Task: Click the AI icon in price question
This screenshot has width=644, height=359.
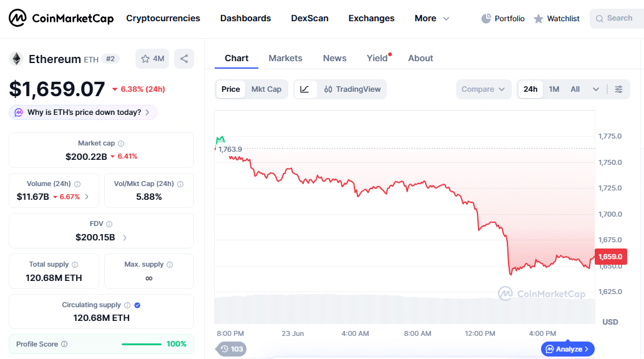Action: point(19,112)
